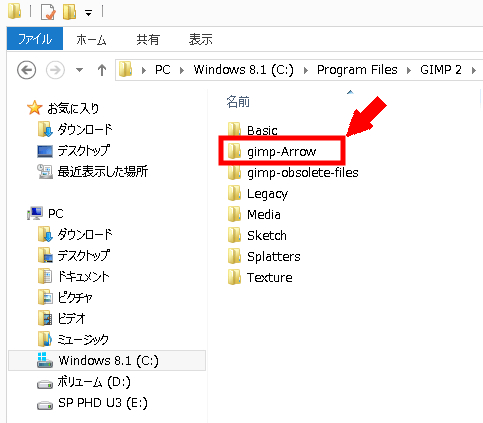Expand the chevron after Windows 8.1 (C:) in address bar

point(306,70)
